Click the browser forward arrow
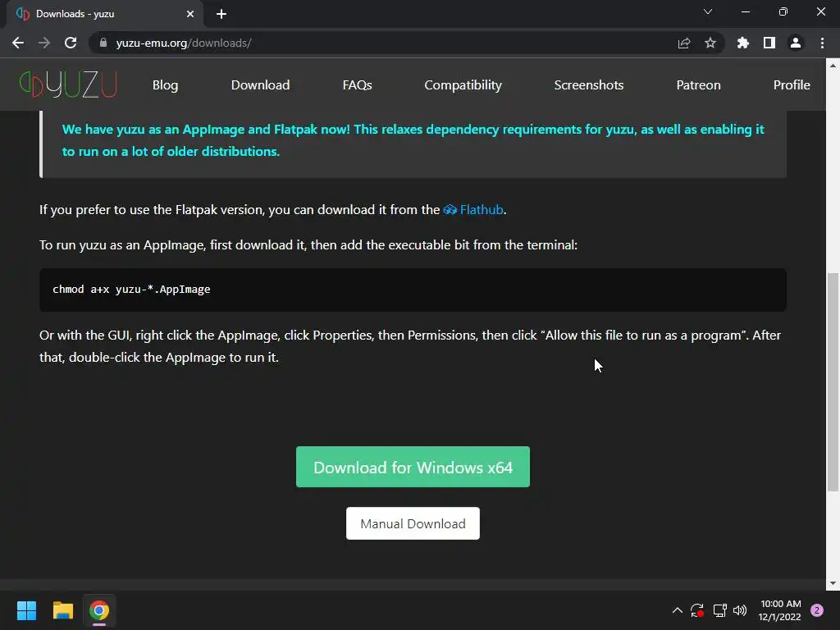840x630 pixels. (44, 43)
